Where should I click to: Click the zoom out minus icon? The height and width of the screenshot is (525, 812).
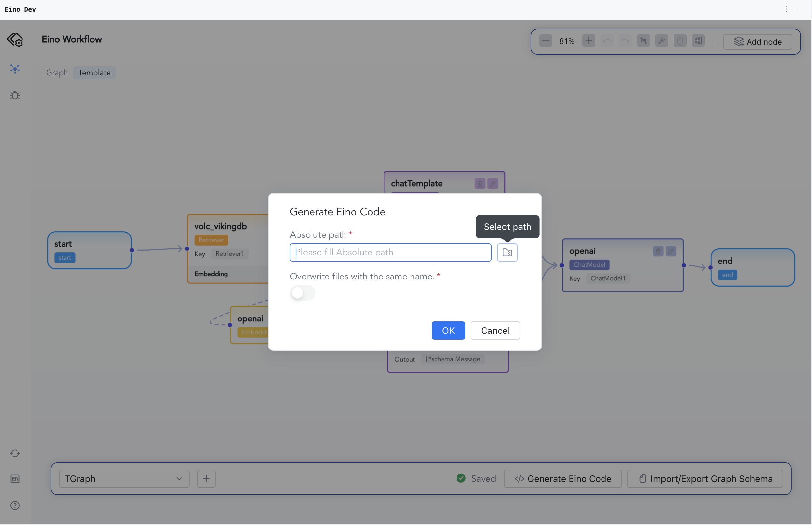pos(545,41)
